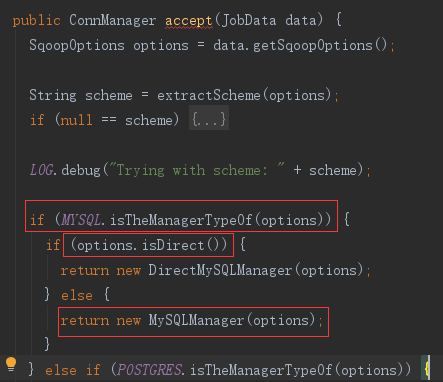Click the "Trying with scheme: " string literal
443x382 pixels.
[x=197, y=170]
